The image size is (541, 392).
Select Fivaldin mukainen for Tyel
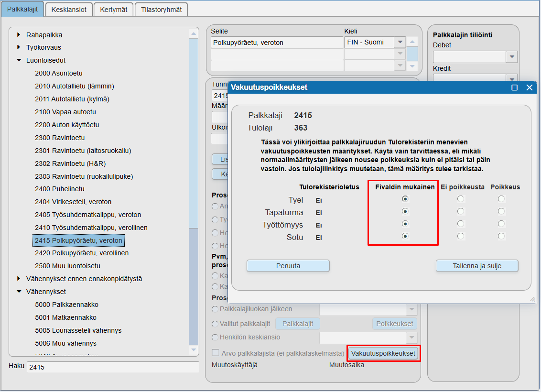(x=405, y=199)
